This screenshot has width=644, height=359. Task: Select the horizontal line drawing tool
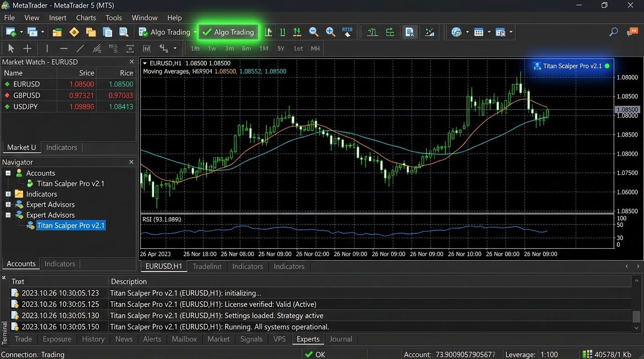coord(64,48)
